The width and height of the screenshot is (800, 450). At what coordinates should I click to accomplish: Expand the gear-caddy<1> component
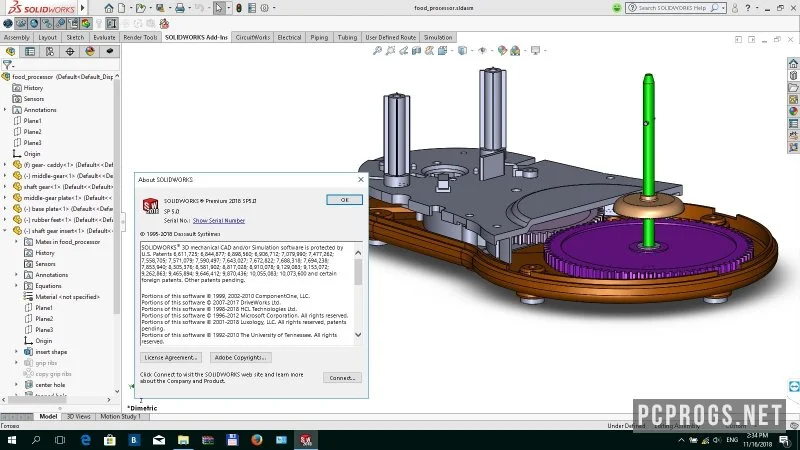[5, 165]
